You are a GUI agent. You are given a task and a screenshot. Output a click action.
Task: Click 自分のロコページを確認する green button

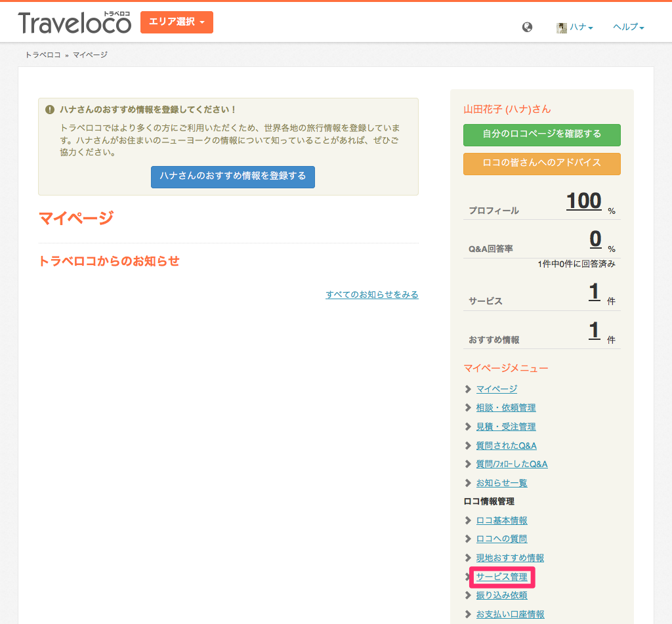point(541,135)
